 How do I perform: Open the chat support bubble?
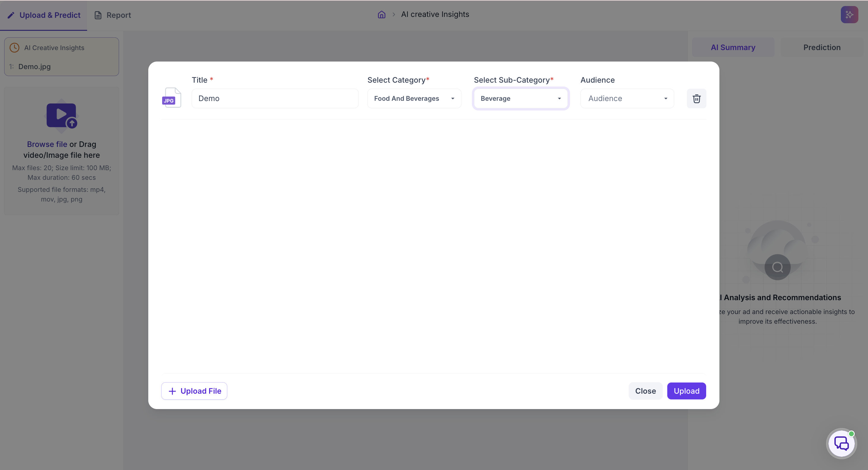[x=841, y=443]
